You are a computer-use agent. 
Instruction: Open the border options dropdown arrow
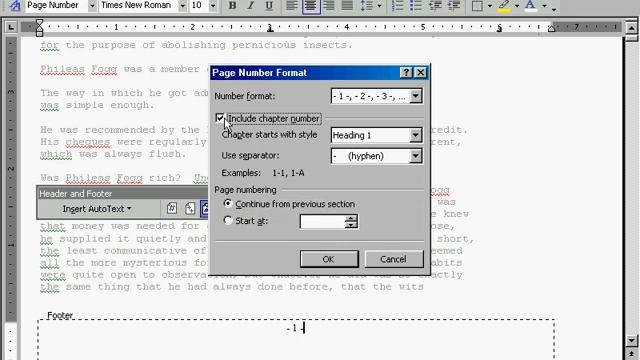[x=489, y=6]
